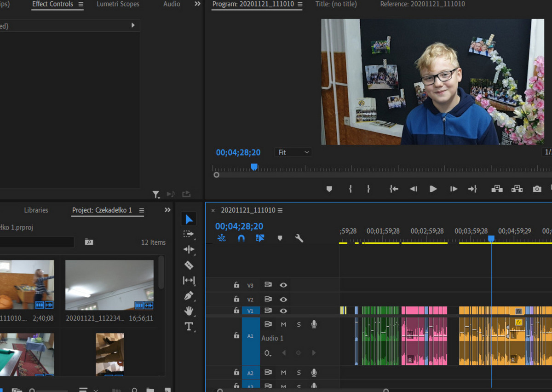Viewport: 552px width, 392px height.
Task: Select the Hand tool
Action: [189, 311]
